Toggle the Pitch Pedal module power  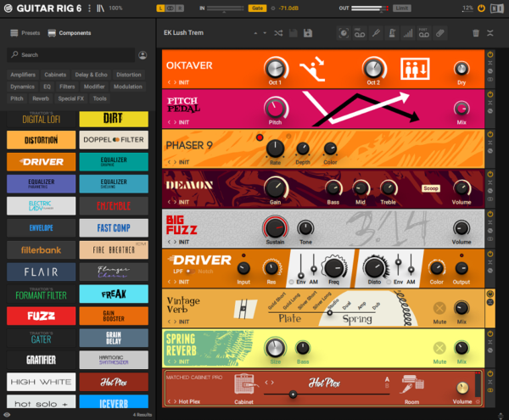(x=490, y=94)
